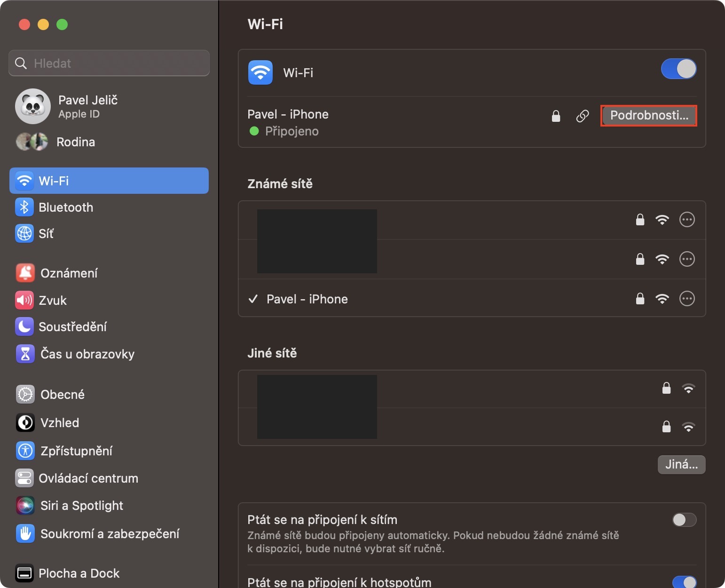The height and width of the screenshot is (588, 725).
Task: Open Pavel Jelič Apple ID profile
Action: pyautogui.click(x=87, y=106)
